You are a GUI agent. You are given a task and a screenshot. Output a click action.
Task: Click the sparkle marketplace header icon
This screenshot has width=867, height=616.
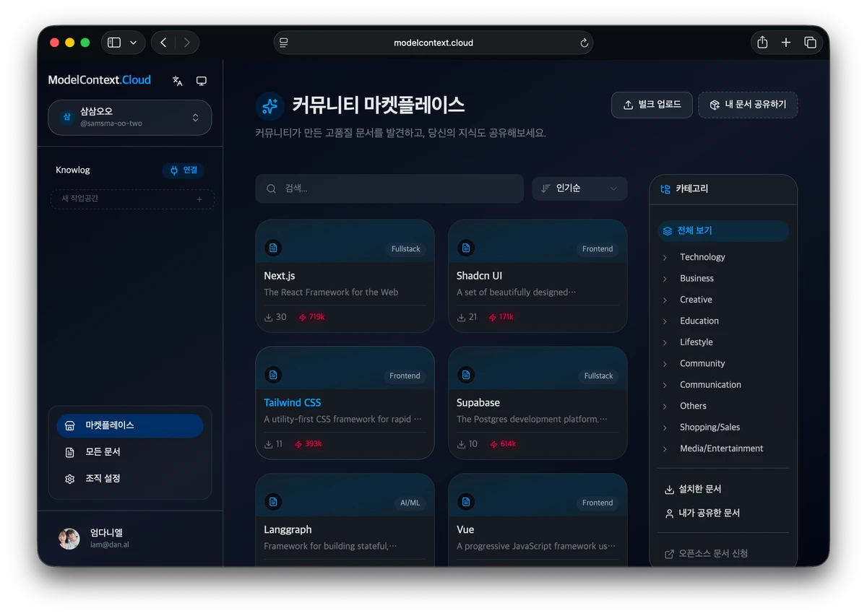[269, 105]
